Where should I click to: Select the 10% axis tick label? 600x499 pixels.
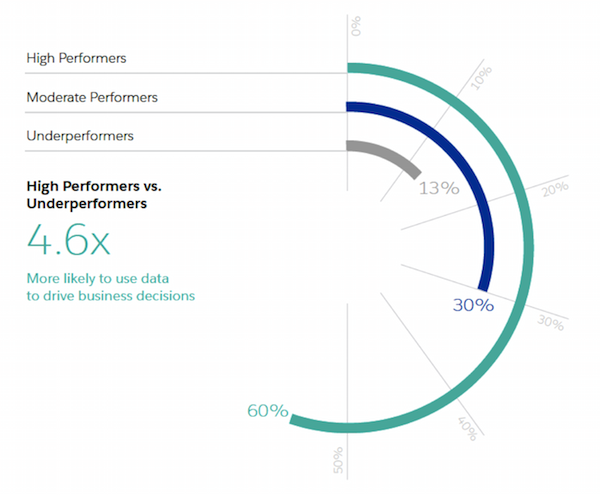[481, 76]
